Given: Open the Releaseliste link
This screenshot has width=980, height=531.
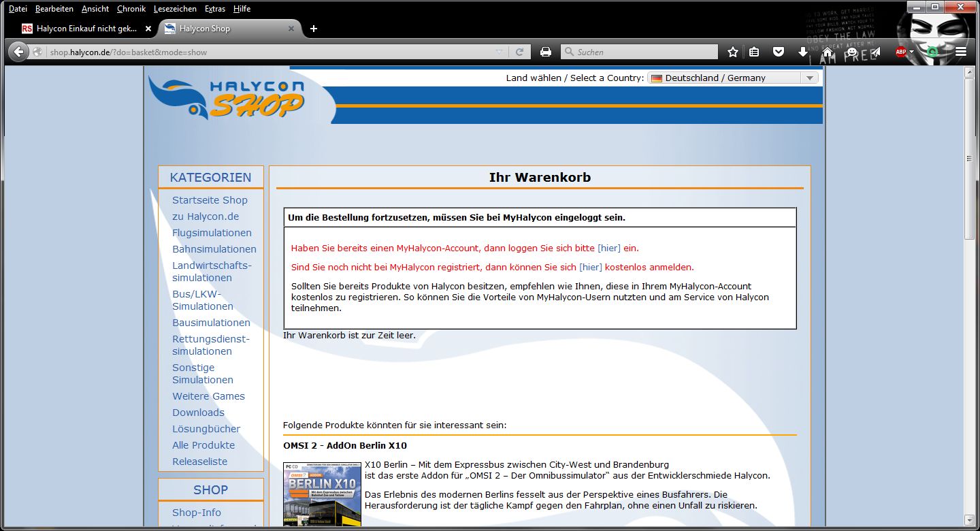Looking at the screenshot, I should pyautogui.click(x=200, y=462).
